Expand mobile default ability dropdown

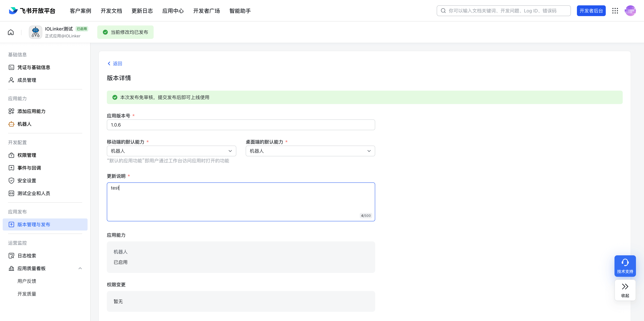(x=171, y=151)
